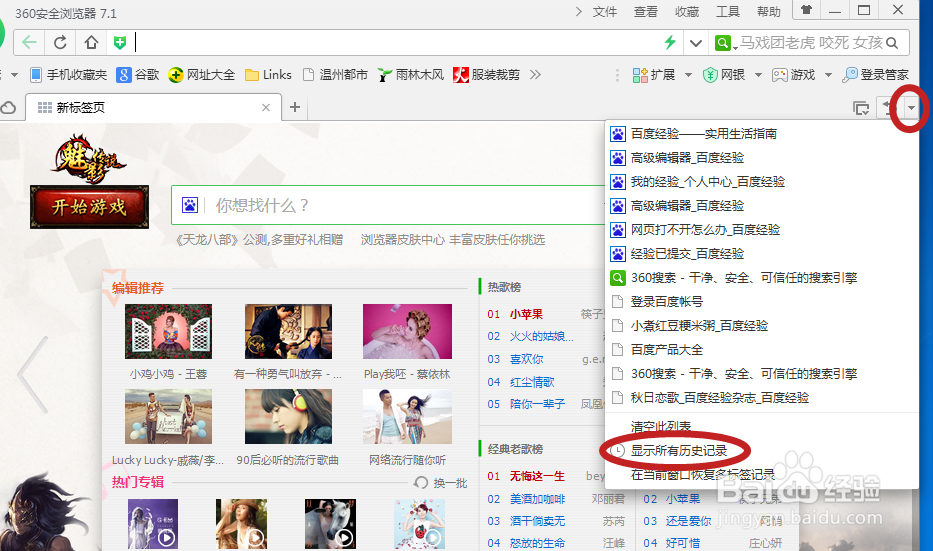The width and height of the screenshot is (933, 551).
Task: Open 手机收藏夹 bookmark
Action: [68, 74]
